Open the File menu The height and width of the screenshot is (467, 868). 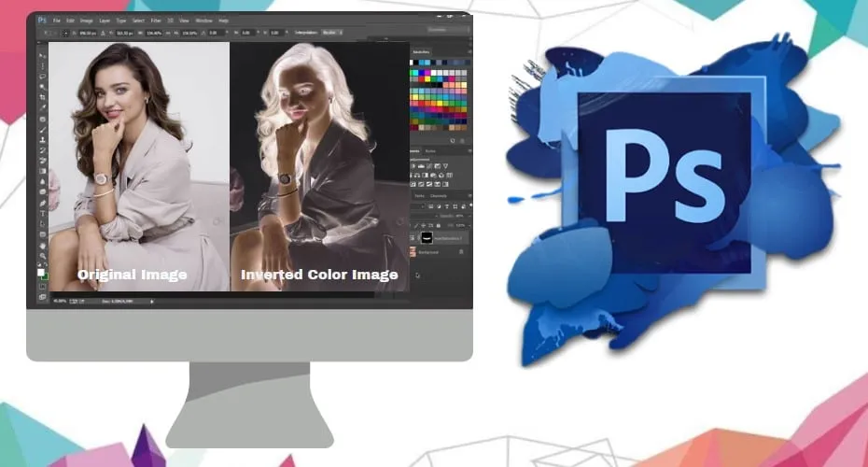tap(56, 21)
